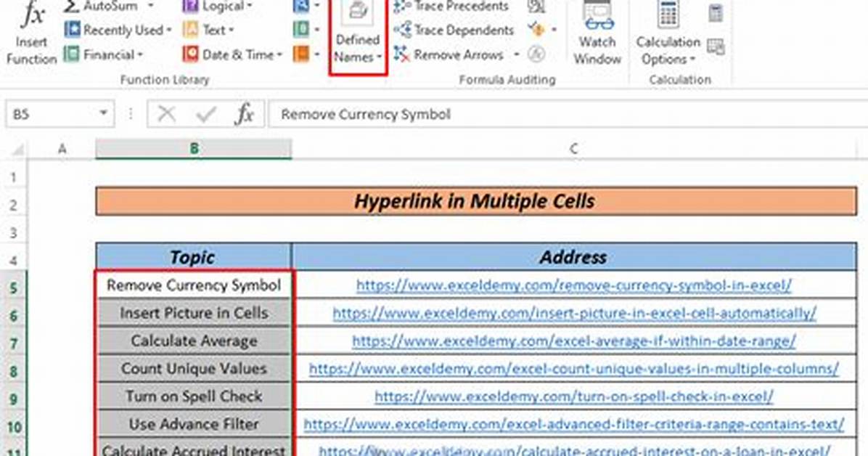Select the Calculate Average cell
Image resolution: width=868 pixels, height=456 pixels.
click(194, 341)
